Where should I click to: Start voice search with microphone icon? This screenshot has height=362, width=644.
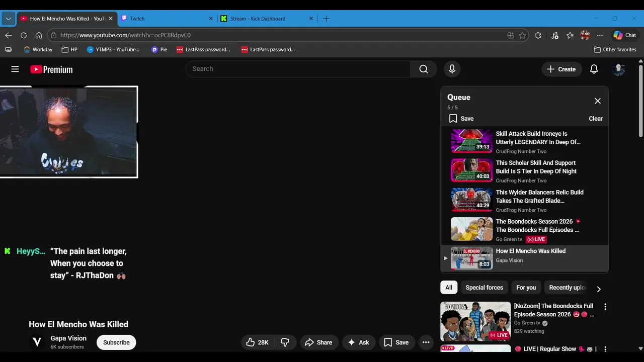[452, 69]
